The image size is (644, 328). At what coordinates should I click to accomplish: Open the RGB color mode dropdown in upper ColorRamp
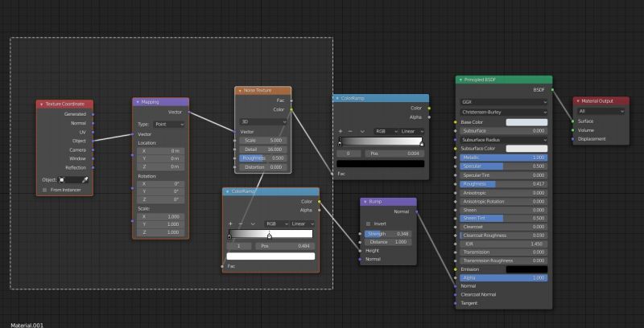pos(386,131)
